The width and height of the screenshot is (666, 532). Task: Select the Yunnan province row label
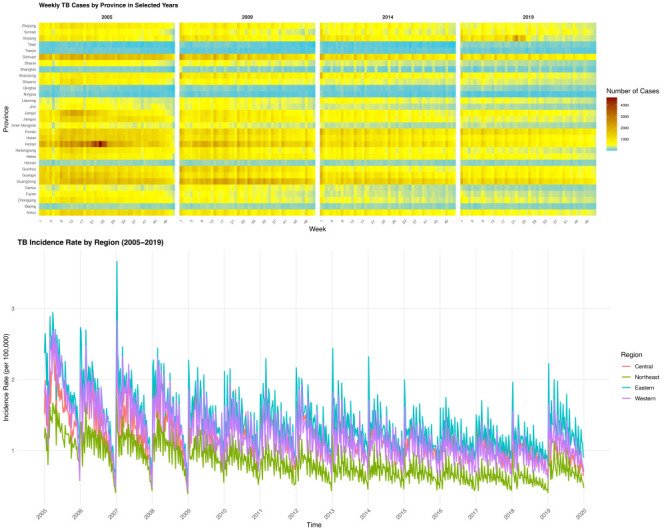pos(30,32)
